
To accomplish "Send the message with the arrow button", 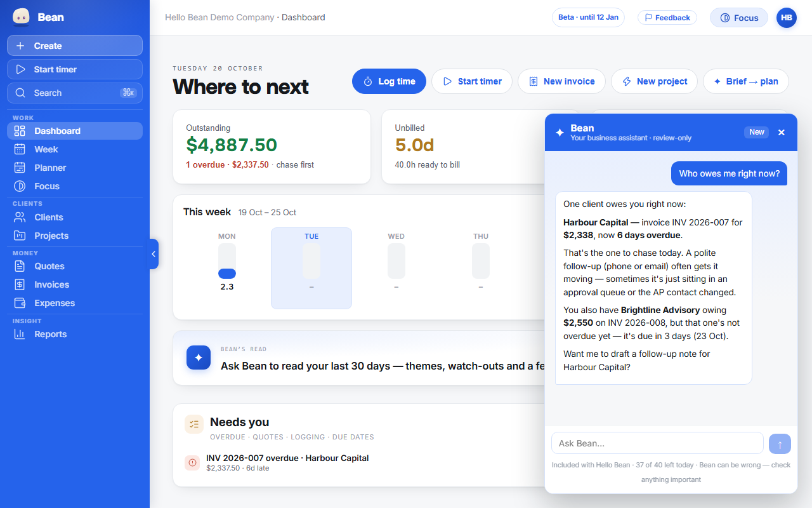I will pyautogui.click(x=780, y=444).
